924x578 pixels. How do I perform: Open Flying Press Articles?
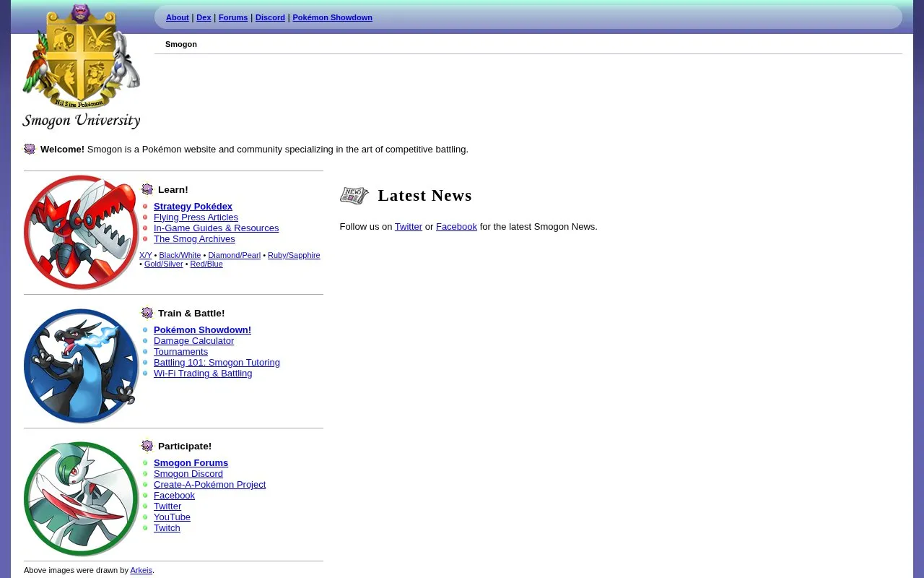click(196, 217)
